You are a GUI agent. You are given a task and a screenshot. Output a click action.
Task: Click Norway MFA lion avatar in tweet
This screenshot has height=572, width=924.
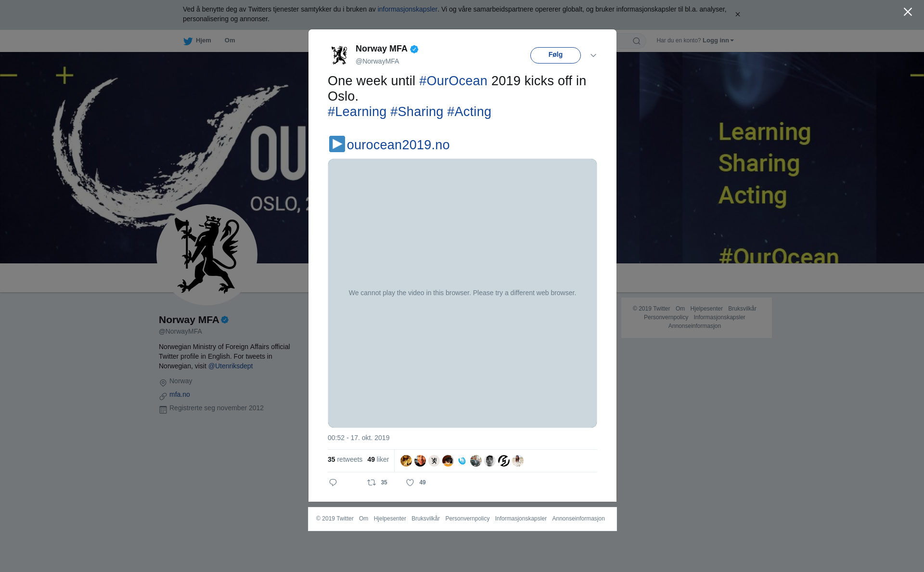click(x=339, y=55)
